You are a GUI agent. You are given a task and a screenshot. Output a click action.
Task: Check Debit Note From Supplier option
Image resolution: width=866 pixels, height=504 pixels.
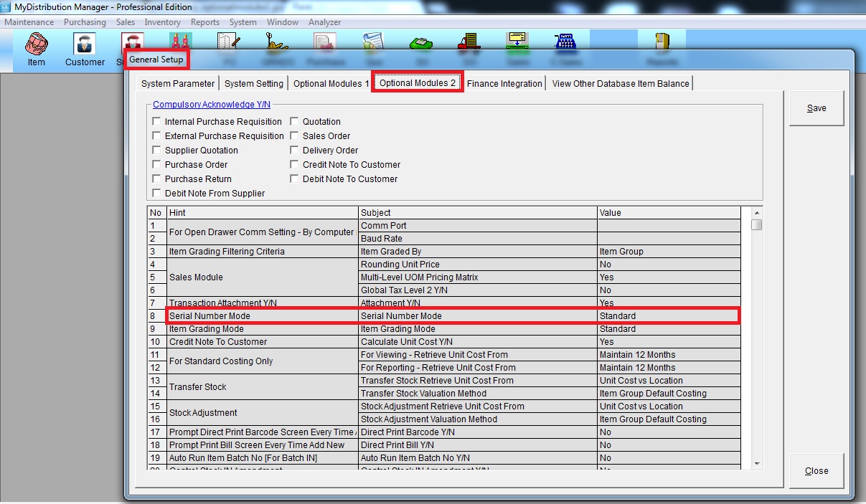point(157,194)
